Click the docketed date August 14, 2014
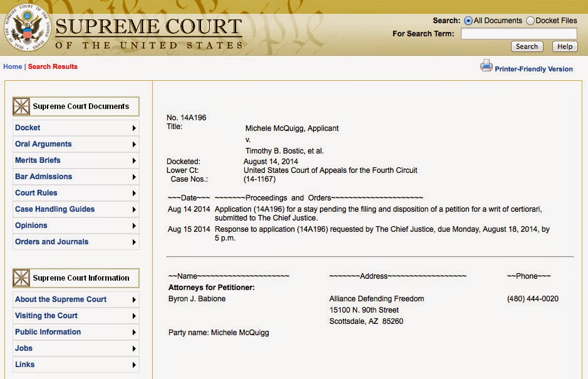The height and width of the screenshot is (379, 588). coord(271,162)
